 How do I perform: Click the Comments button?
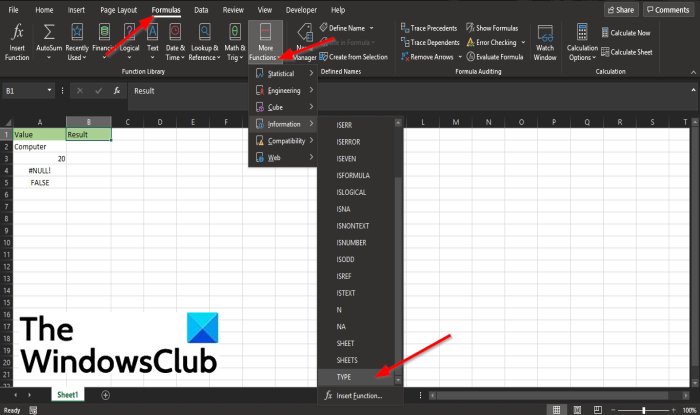click(668, 9)
